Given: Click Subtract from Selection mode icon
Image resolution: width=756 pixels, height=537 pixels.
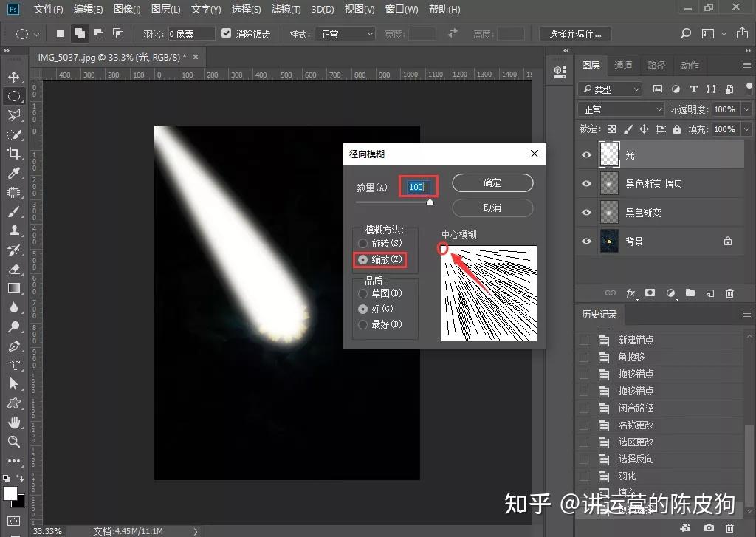Looking at the screenshot, I should click(99, 33).
